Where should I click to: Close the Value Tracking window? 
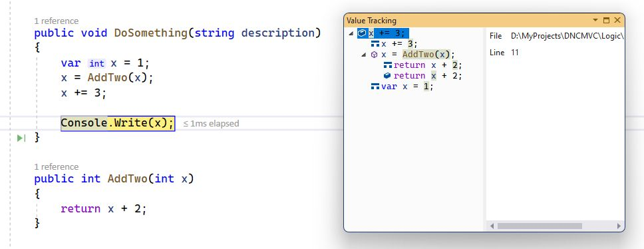[617, 20]
